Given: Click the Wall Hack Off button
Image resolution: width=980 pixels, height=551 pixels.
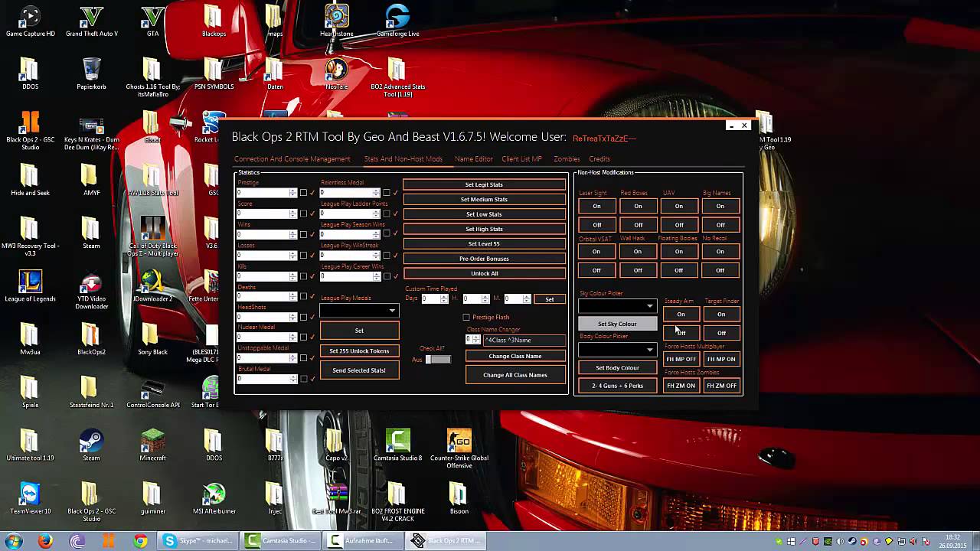Looking at the screenshot, I should coord(638,270).
